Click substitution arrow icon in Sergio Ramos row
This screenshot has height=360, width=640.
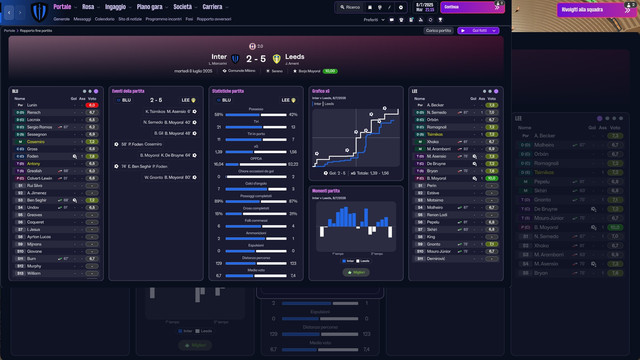60,127
